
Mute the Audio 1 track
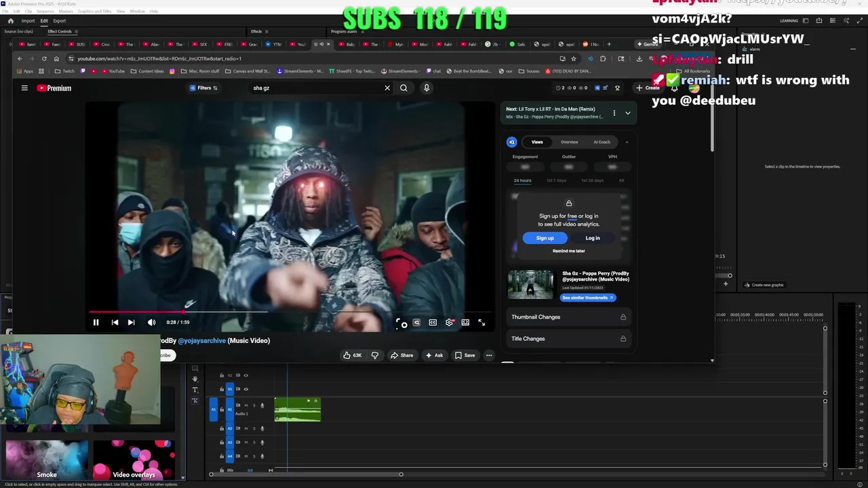(x=245, y=405)
